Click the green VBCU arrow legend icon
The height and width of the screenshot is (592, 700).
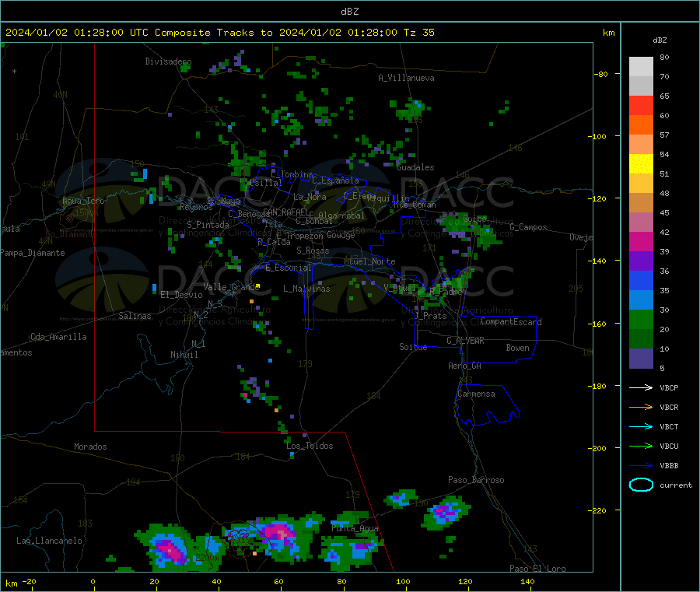pos(641,446)
